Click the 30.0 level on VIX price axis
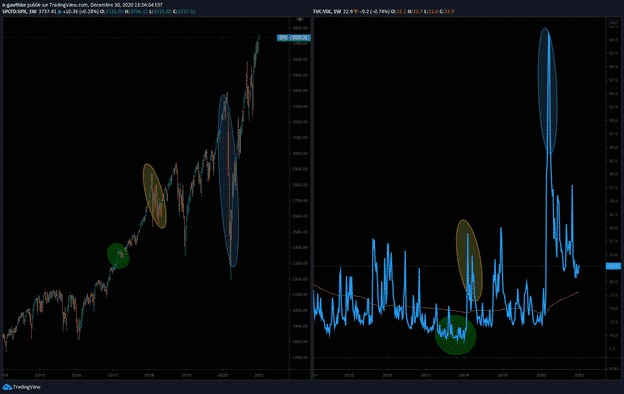 pyautogui.click(x=613, y=228)
